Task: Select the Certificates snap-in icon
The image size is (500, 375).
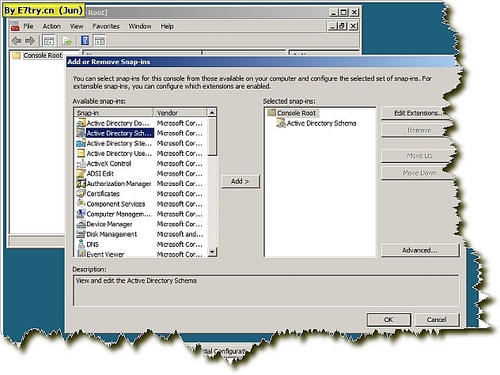Action: [81, 194]
